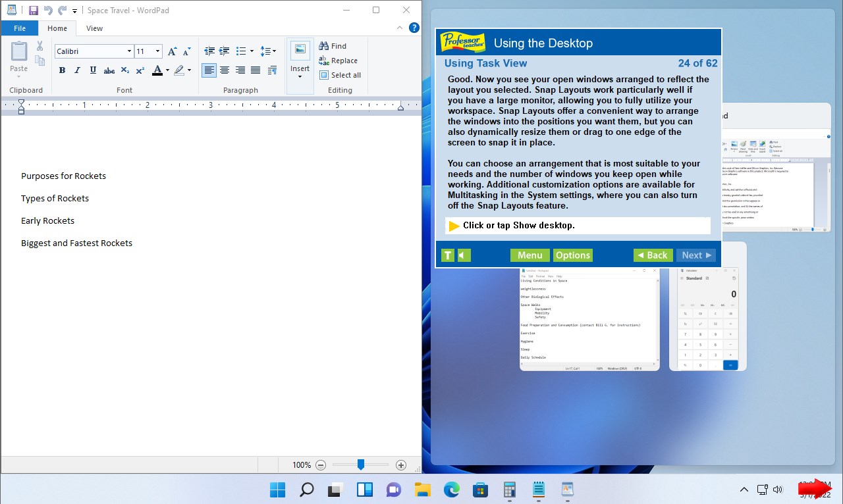Toggle Italic formatting
Image resolution: width=843 pixels, height=504 pixels.
tap(77, 70)
